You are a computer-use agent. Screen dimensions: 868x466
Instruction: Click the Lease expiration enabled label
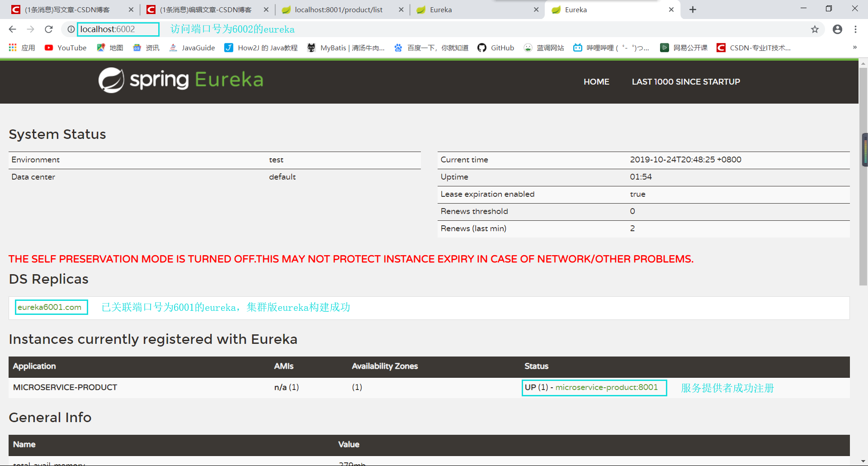click(x=487, y=194)
